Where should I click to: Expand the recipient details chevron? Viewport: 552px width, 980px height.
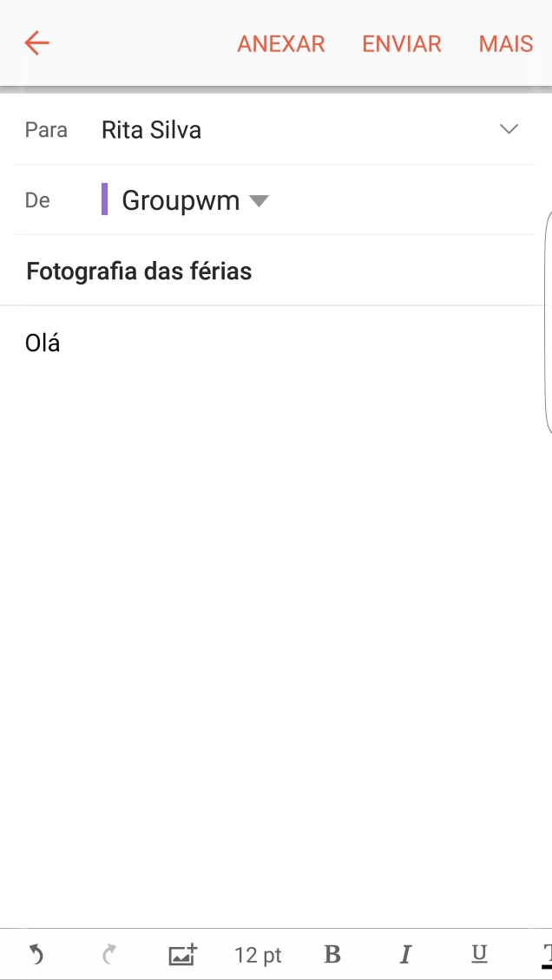[509, 129]
